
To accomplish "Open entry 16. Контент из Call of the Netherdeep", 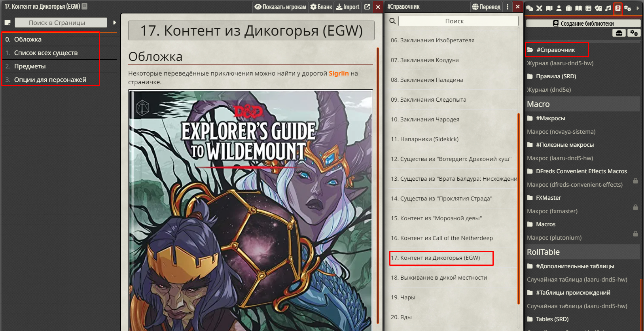I will pyautogui.click(x=453, y=238).
